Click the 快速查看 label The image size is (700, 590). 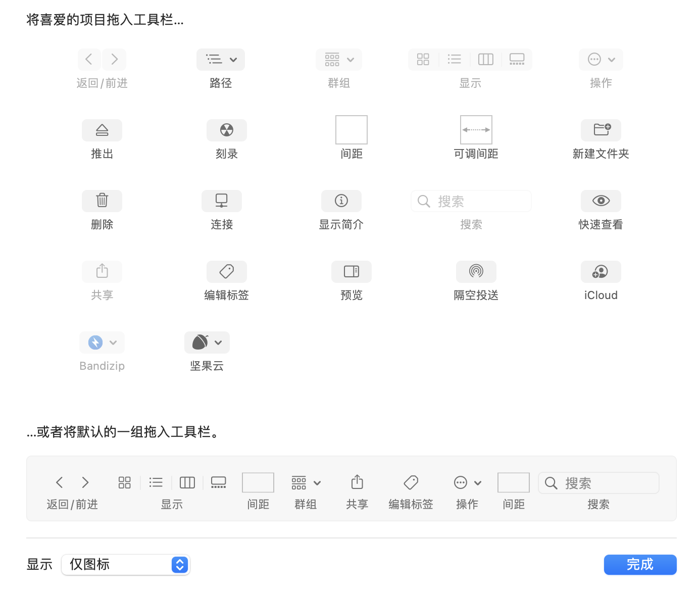[x=601, y=224]
